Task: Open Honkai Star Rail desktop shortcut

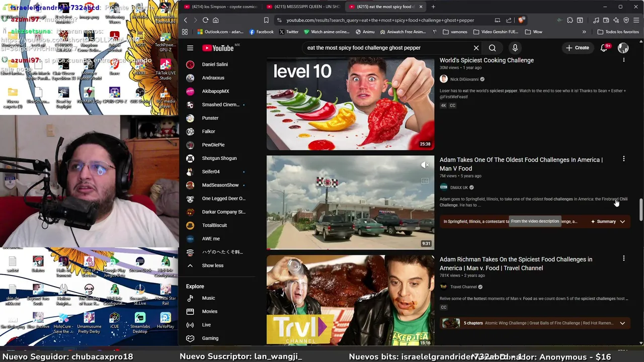Action: (x=166, y=294)
